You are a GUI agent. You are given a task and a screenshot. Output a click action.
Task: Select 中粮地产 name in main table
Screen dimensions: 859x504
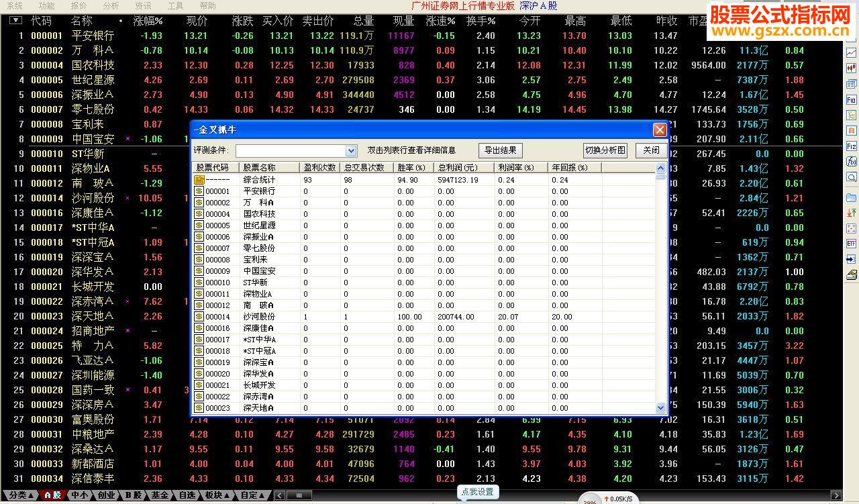tap(93, 434)
